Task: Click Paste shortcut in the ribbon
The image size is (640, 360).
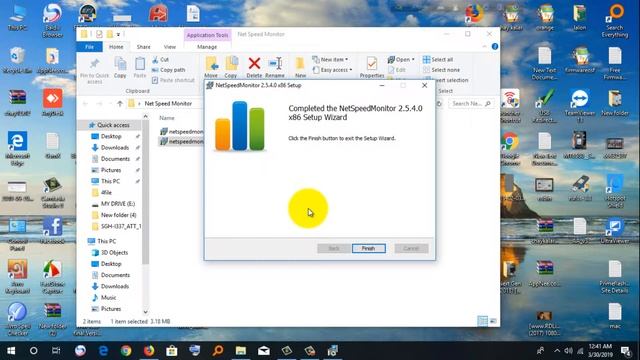Action: (173, 80)
